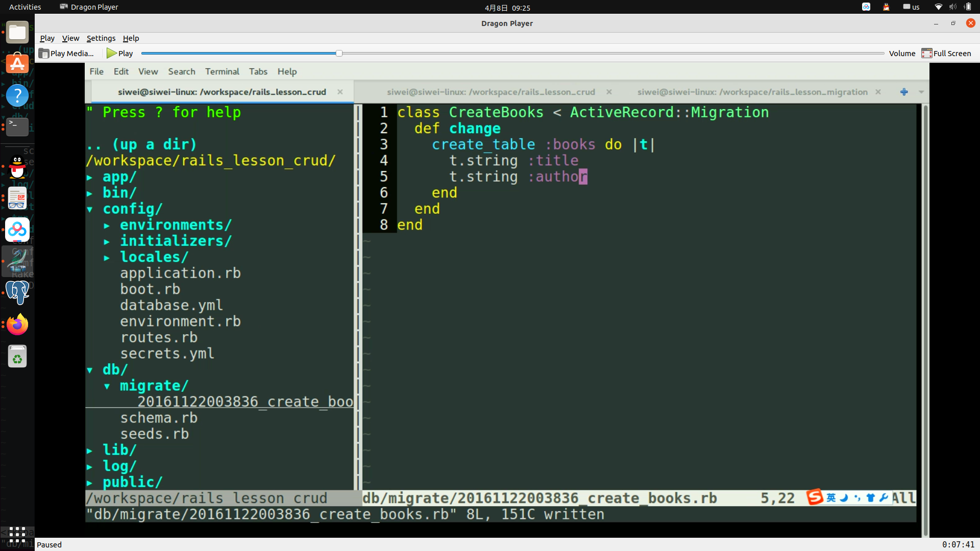Open the Play menu
This screenshot has width=980, height=551.
pyautogui.click(x=47, y=38)
